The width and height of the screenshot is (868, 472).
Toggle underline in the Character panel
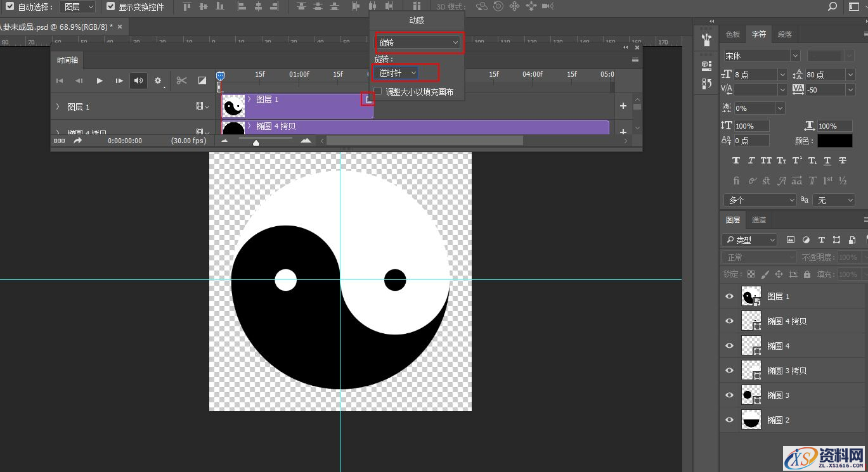click(827, 160)
